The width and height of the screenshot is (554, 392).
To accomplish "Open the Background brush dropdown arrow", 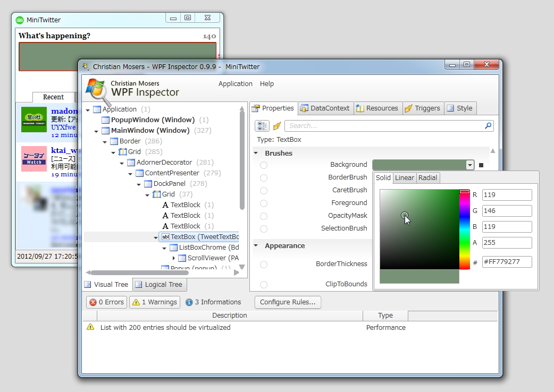I will click(469, 165).
